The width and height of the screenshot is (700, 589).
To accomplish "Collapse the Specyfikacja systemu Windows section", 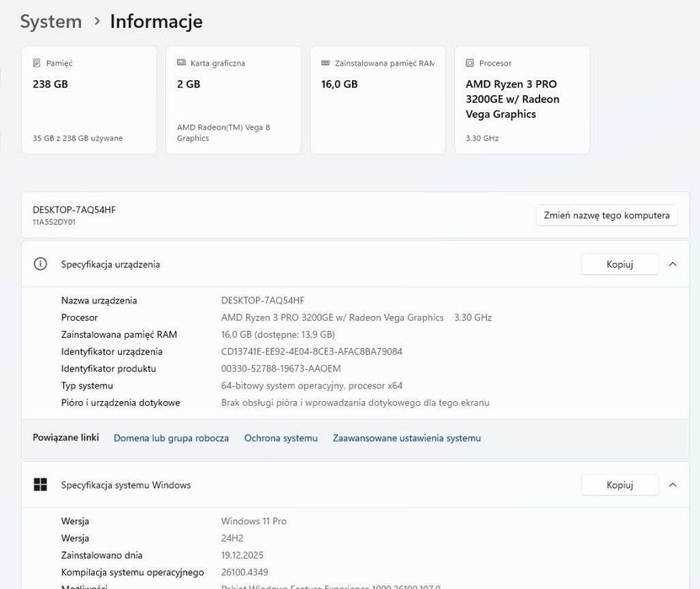I will [673, 485].
